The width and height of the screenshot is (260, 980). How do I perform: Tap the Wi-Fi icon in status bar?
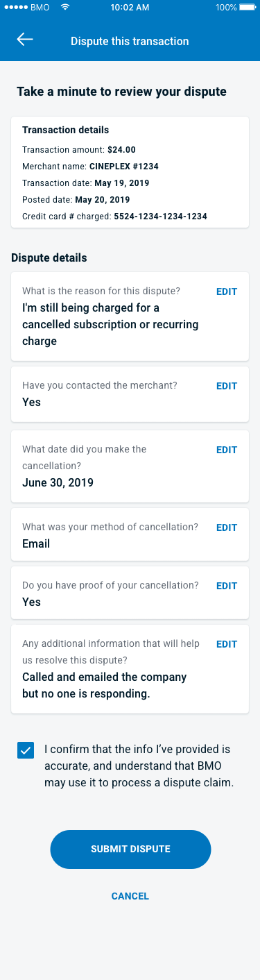(x=65, y=7)
